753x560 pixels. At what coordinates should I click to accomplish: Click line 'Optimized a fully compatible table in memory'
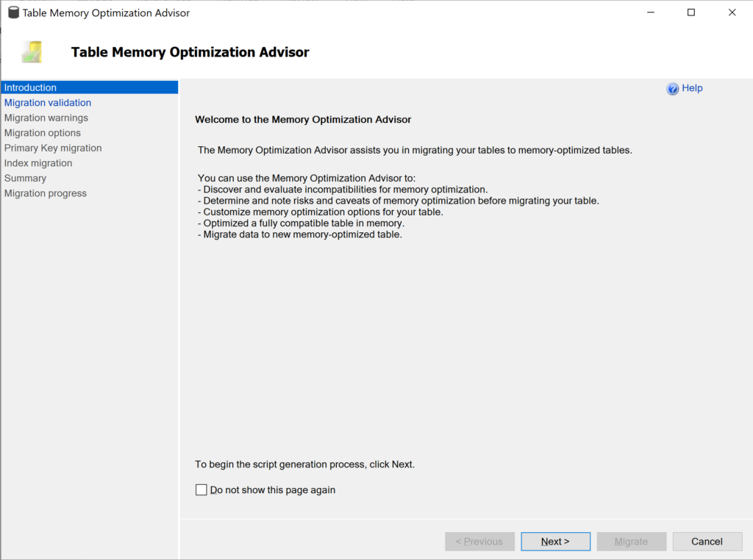tap(301, 223)
